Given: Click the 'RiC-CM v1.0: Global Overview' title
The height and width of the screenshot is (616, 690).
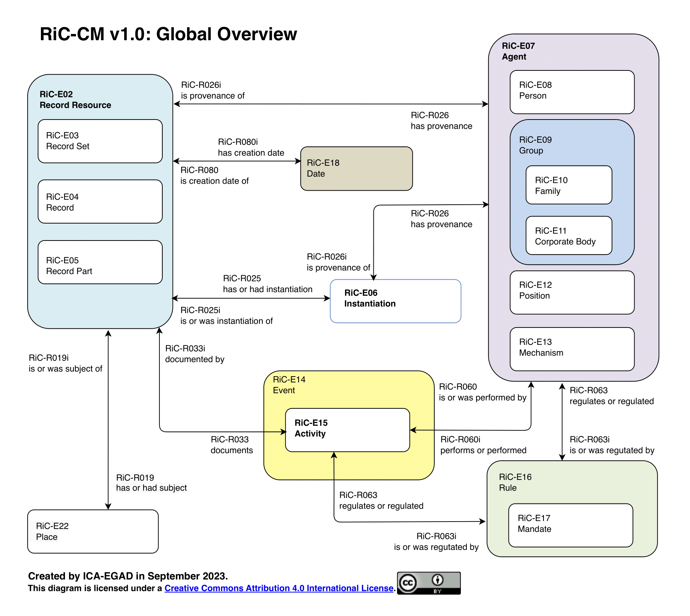Looking at the screenshot, I should tap(168, 34).
